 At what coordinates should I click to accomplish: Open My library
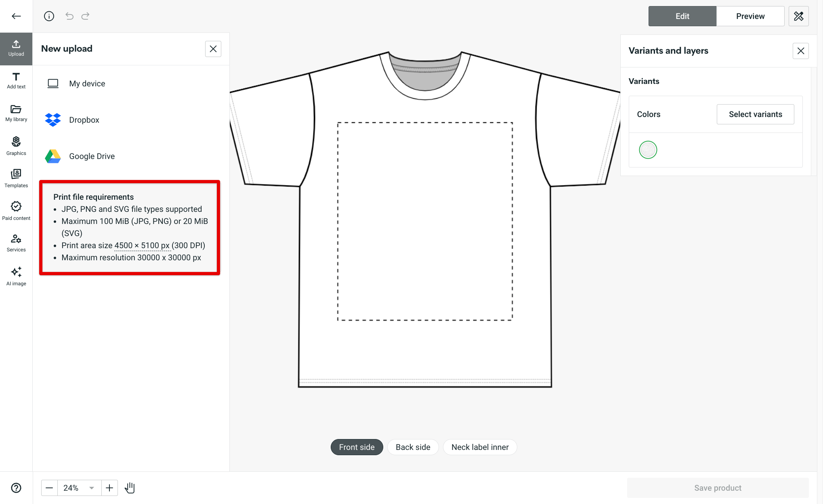click(16, 113)
